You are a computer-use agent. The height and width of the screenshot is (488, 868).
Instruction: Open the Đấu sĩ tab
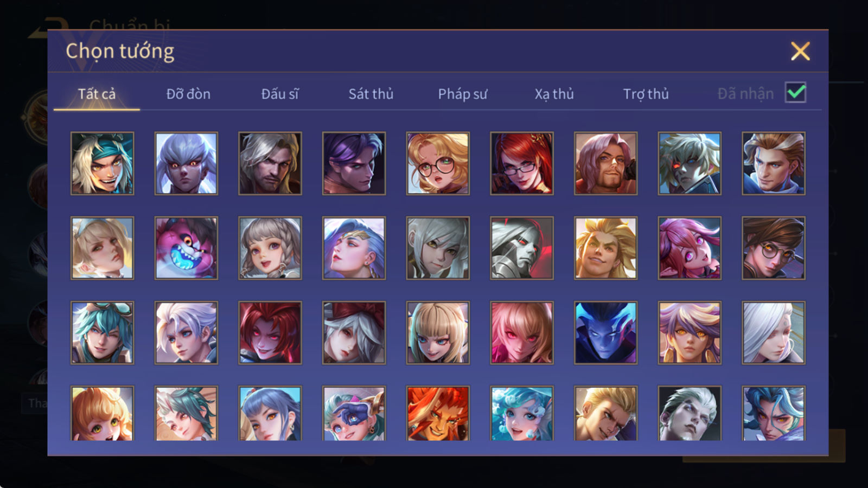[280, 94]
